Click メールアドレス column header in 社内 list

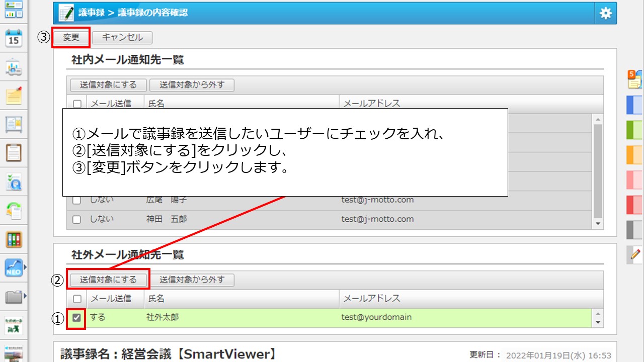[371, 104]
